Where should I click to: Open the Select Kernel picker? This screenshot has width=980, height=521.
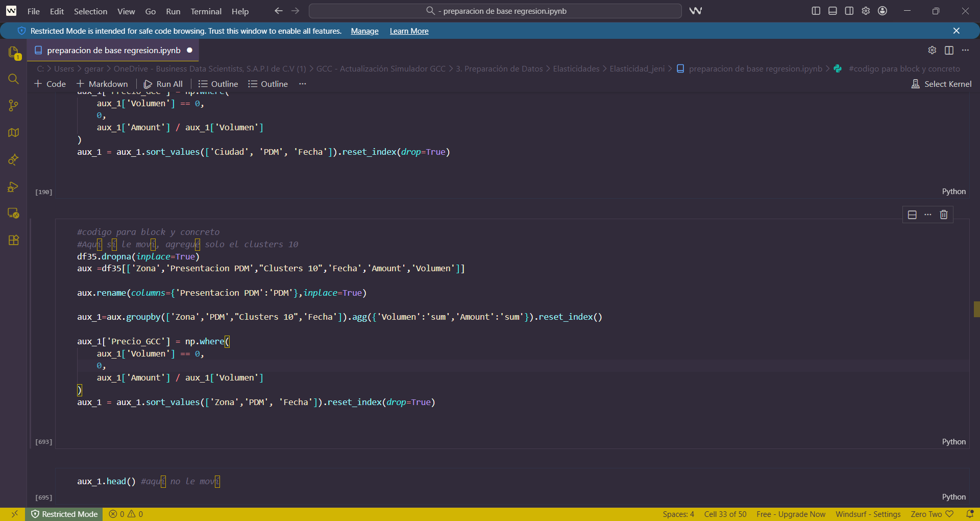942,84
